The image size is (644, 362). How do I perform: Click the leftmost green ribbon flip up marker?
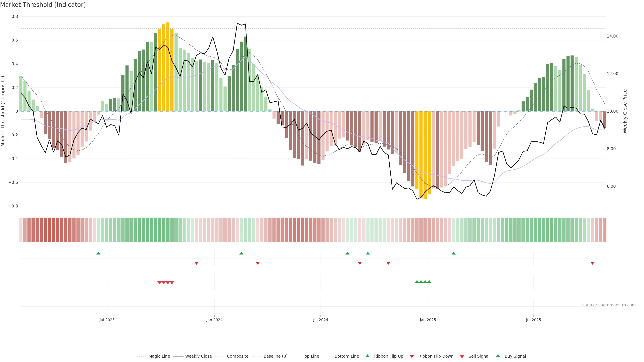98,253
